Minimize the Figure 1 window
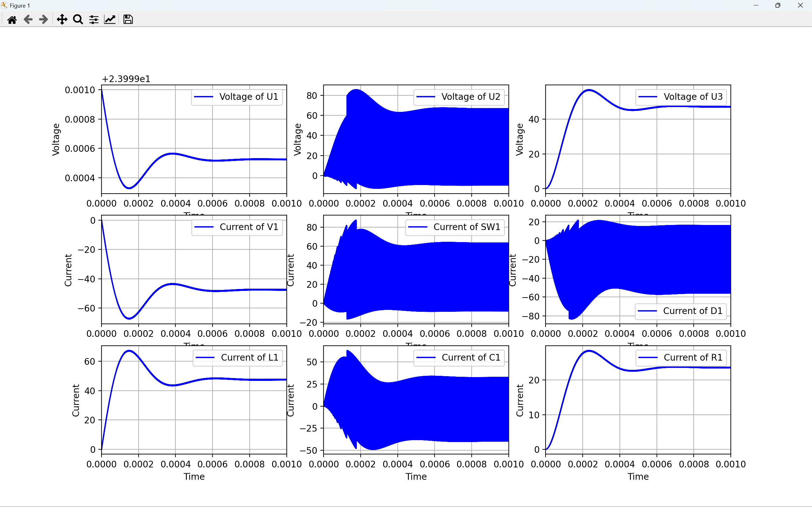 pyautogui.click(x=756, y=5)
